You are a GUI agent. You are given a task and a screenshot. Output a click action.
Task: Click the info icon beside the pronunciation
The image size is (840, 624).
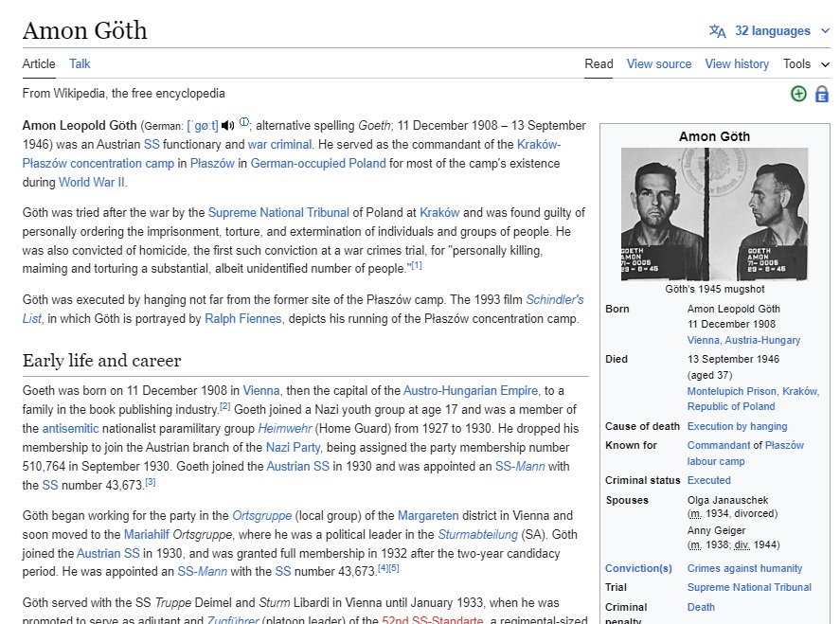coord(244,122)
